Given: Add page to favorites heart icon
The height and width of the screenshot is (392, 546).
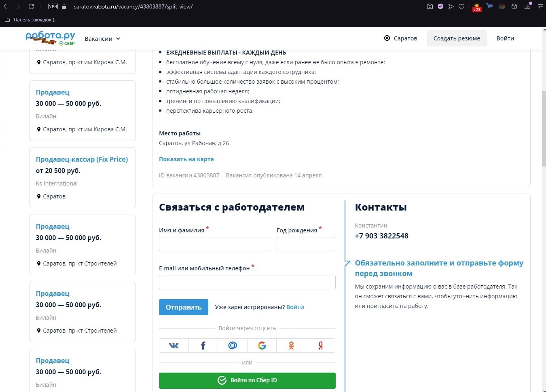Looking at the screenshot, I should click(x=461, y=6).
